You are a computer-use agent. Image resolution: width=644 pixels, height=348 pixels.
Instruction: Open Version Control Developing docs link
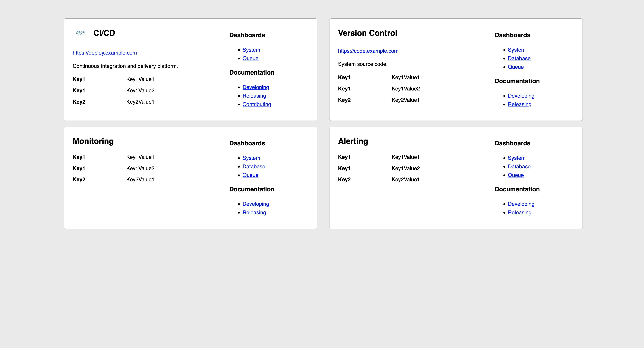521,96
